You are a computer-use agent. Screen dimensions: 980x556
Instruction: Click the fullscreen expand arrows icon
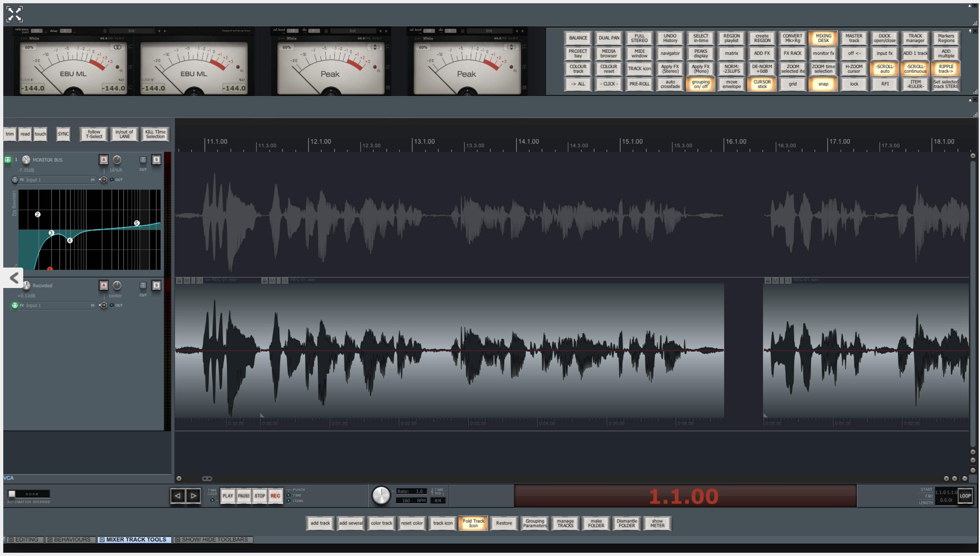pos(14,14)
